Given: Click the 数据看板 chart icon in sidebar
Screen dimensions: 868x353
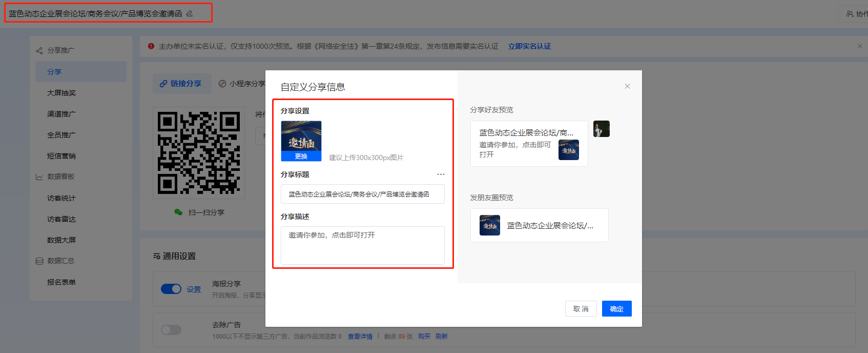Looking at the screenshot, I should point(39,176).
